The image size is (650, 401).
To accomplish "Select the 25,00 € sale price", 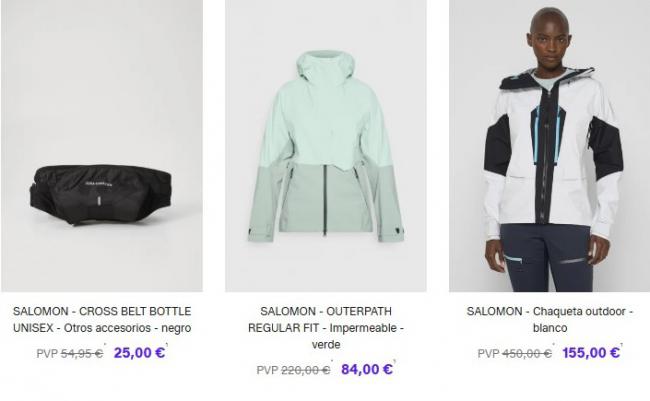I will click(139, 353).
